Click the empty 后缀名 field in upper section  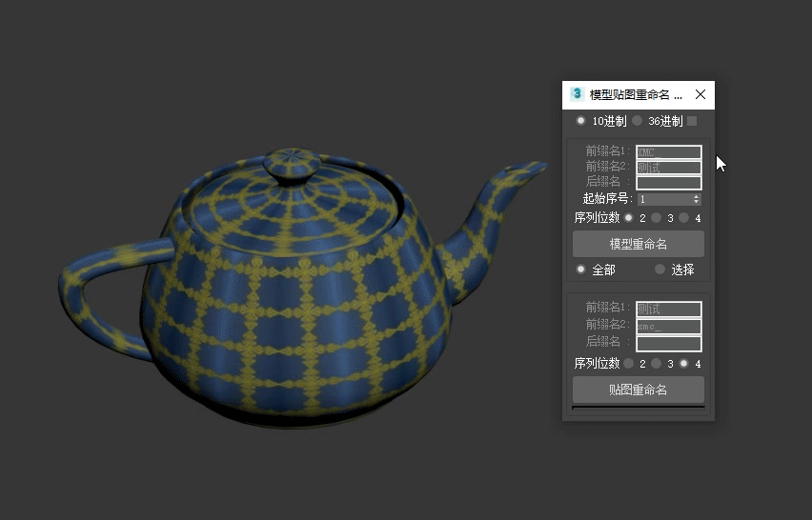tap(669, 183)
